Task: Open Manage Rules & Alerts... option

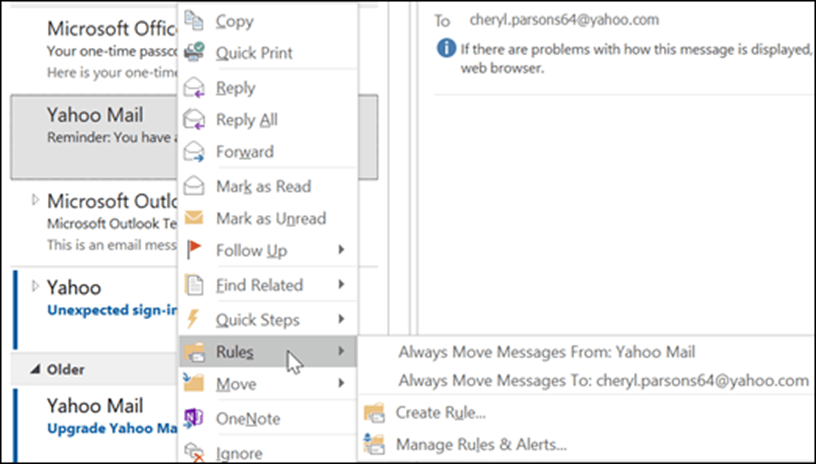Action: point(481,444)
